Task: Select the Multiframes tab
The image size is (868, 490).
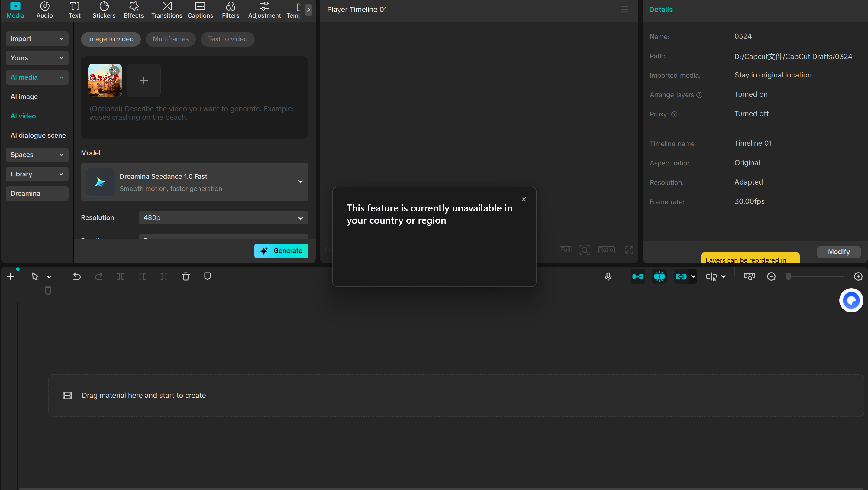Action: coord(170,39)
